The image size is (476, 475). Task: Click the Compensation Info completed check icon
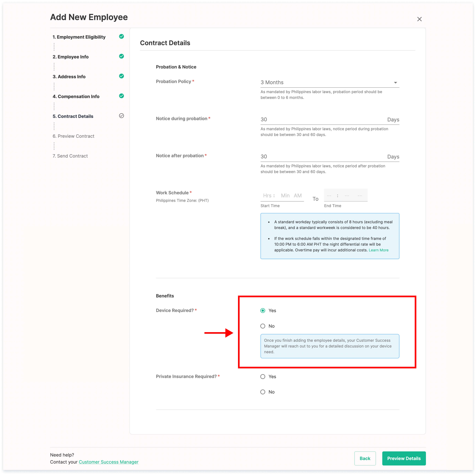121,96
